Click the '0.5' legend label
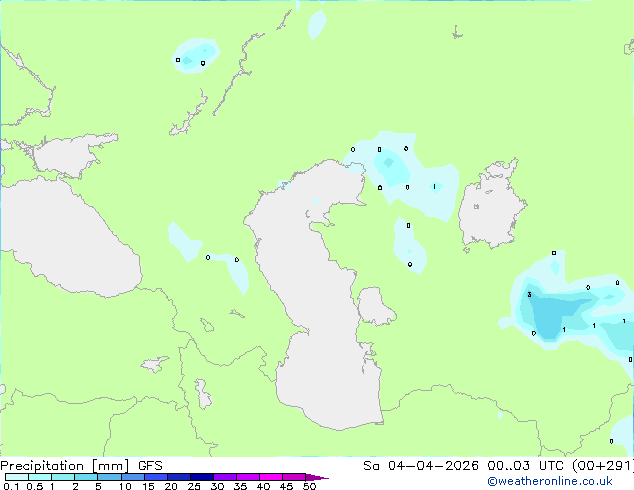Viewport: 634px width, 490px height. click(35, 486)
